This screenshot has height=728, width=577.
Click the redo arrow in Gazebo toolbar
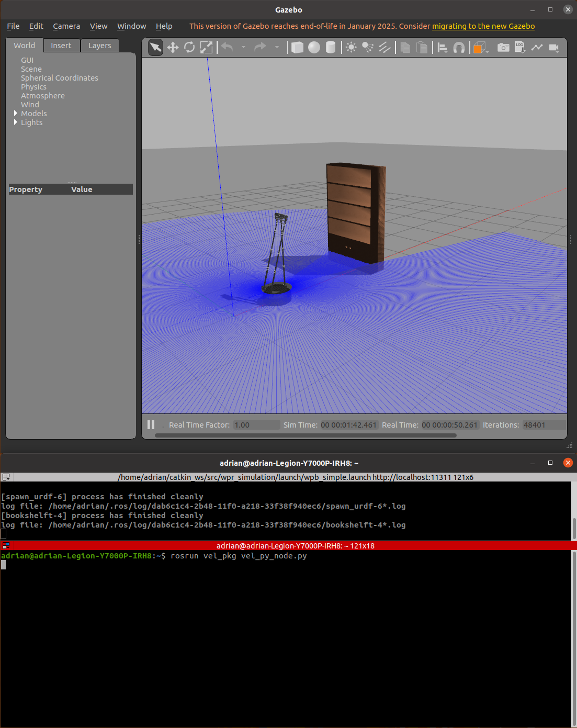pos(260,47)
